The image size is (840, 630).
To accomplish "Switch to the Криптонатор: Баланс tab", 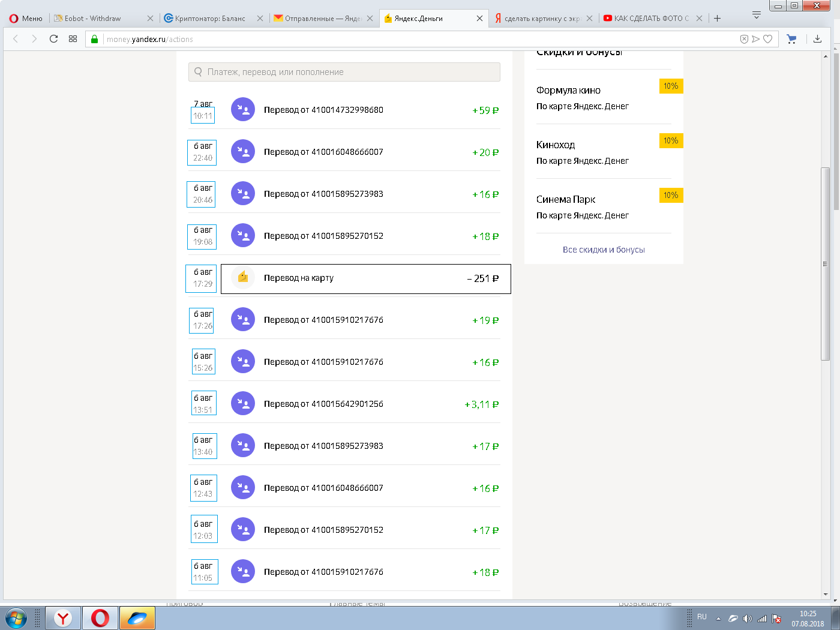I will pos(214,18).
